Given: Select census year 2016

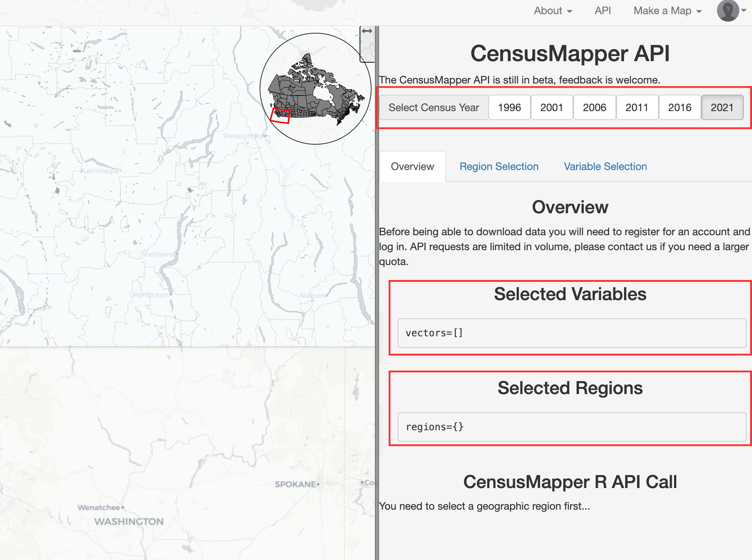Looking at the screenshot, I should (x=680, y=107).
